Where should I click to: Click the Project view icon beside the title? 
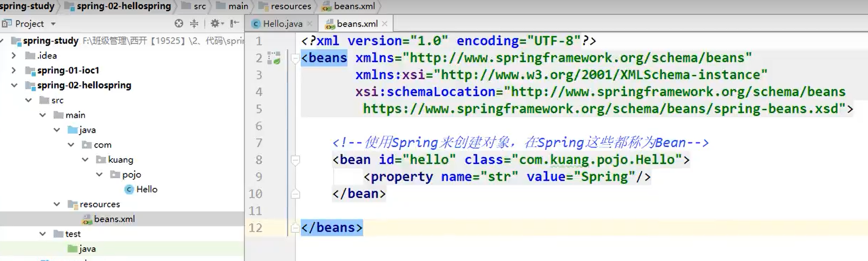[x=6, y=23]
